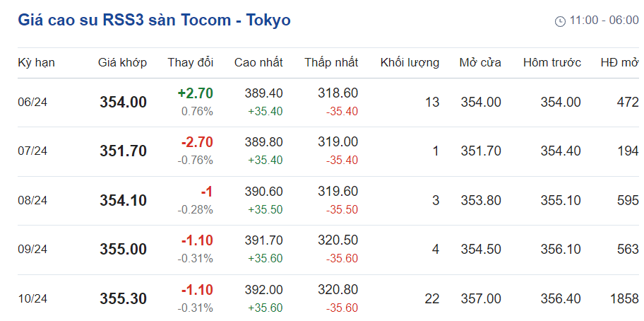Select the 06/24 contract row
The image size is (644, 321).
click(32, 103)
